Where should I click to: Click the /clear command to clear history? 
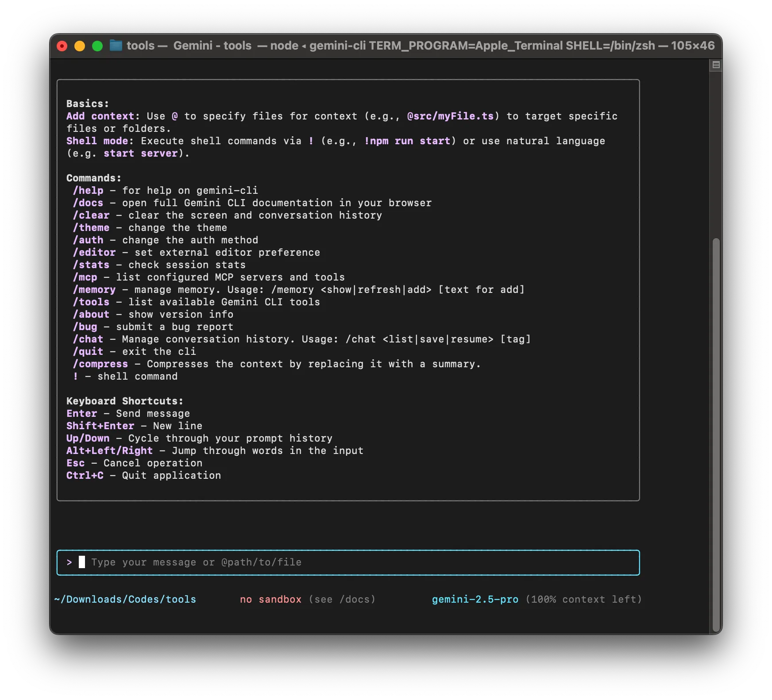coord(92,215)
